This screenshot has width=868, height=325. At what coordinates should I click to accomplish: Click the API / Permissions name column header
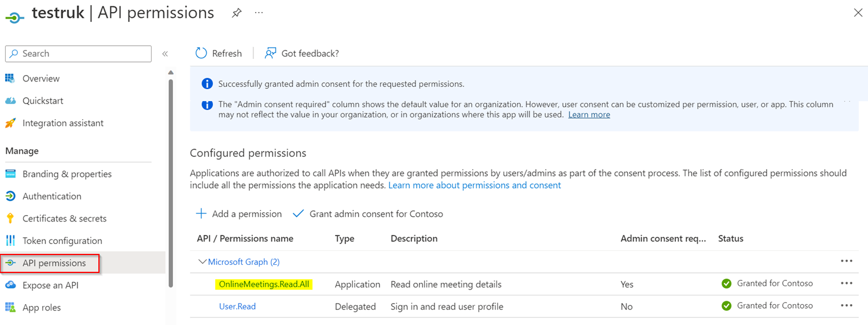[x=245, y=238]
